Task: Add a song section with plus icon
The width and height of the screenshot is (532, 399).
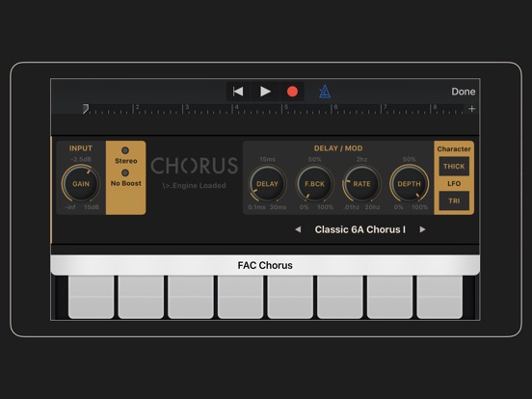Action: pos(471,109)
